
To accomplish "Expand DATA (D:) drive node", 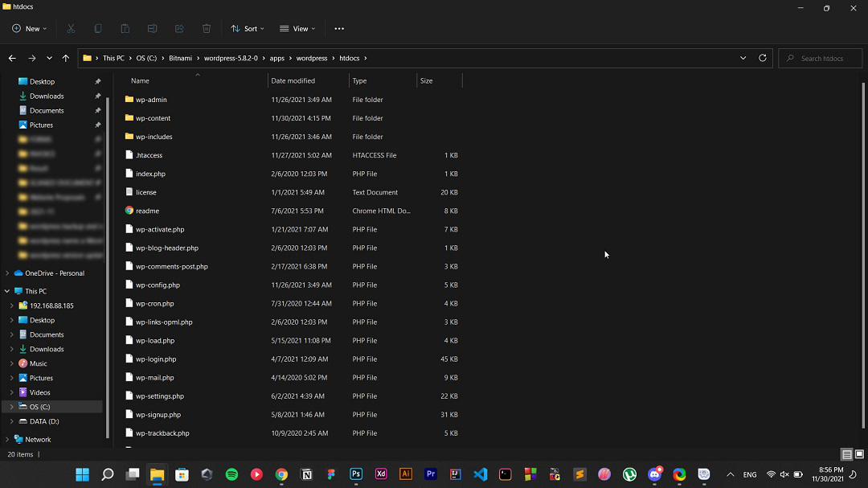I will point(11,421).
